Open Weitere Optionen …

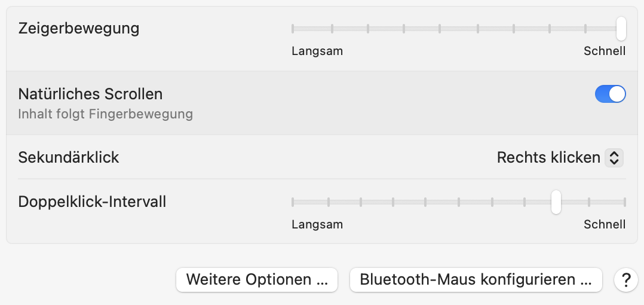point(257,279)
